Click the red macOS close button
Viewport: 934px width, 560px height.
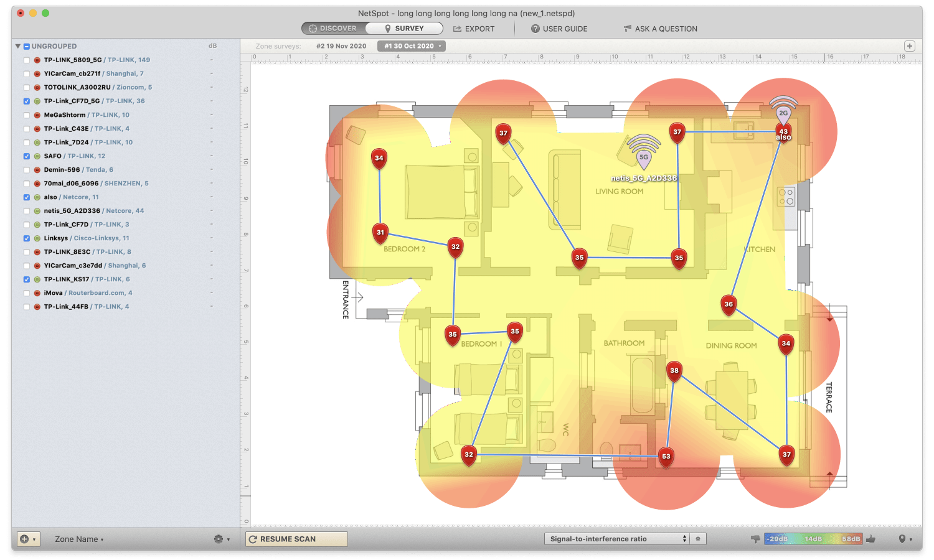21,13
